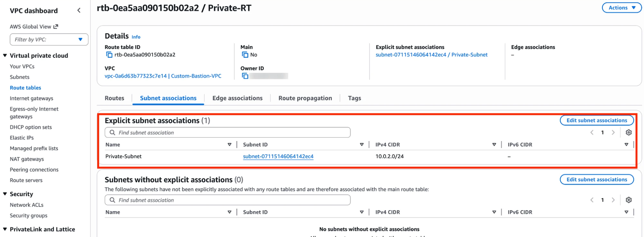The height and width of the screenshot is (237, 644).
Task: Sort explicit associations by IPv4 CIDR
Action: coord(494,144)
